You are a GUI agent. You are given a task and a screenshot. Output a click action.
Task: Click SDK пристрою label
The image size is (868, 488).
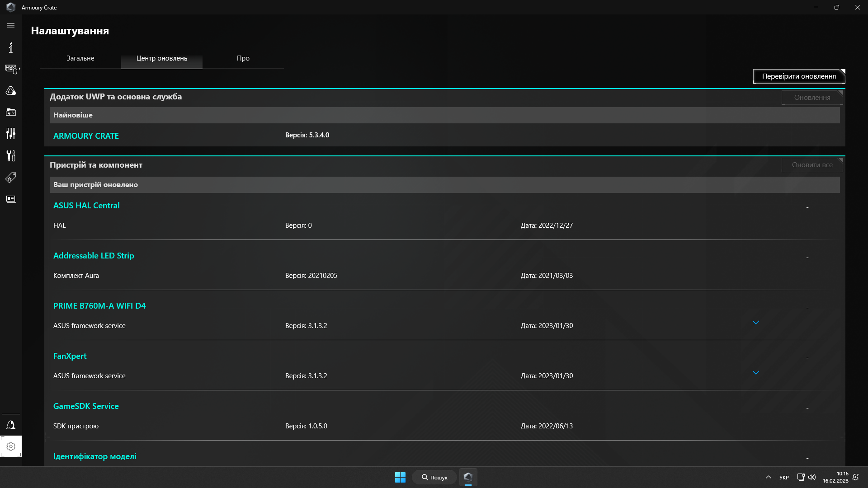tap(76, 426)
